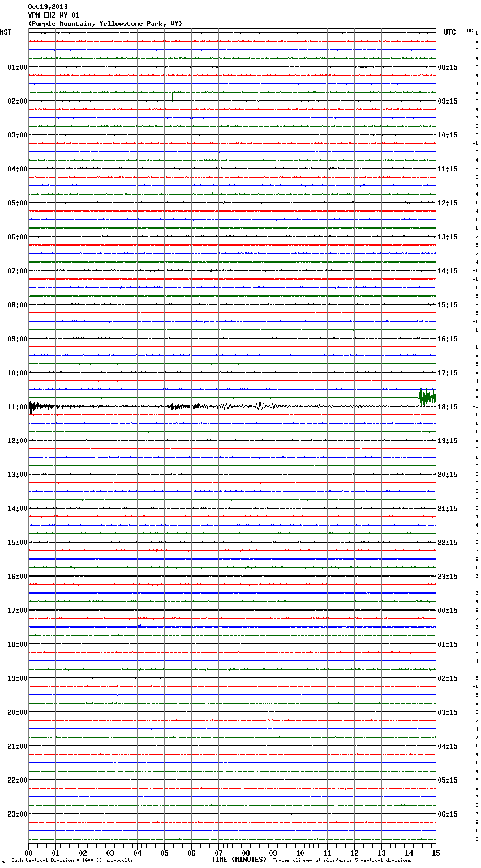Select the 19:00 MST time label
Screen dimensions: 481x868
18,678
